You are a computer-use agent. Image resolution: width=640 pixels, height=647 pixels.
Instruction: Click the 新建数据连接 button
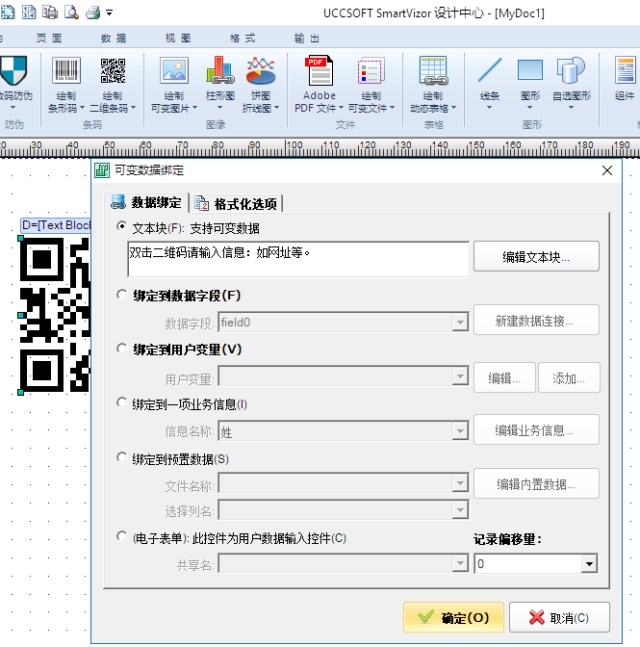coord(536,320)
